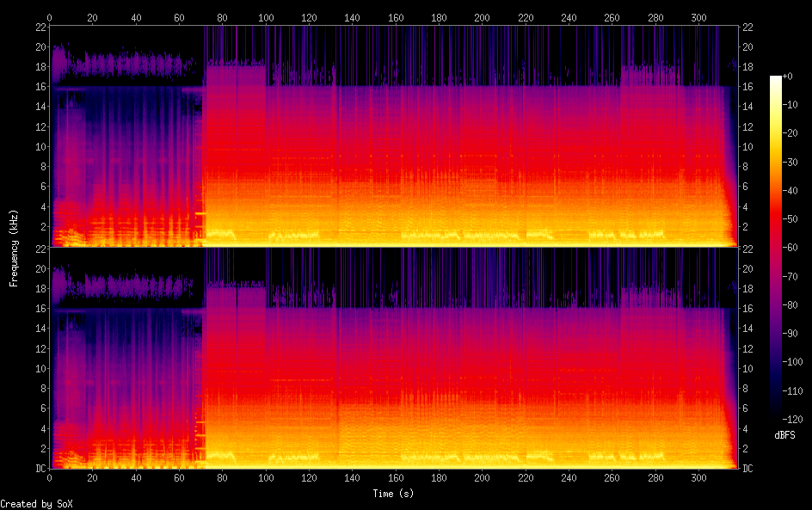Screen dimensions: 812x510
Task: Click the 'Created by SoX' text
Action: coord(36,504)
